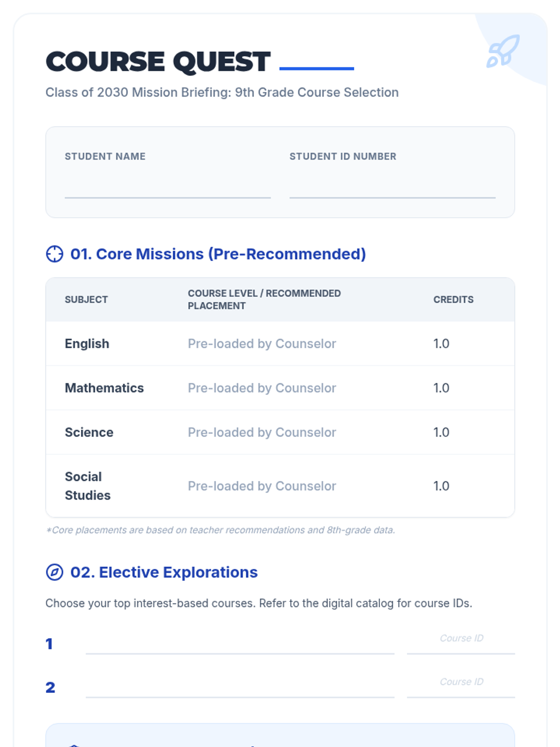Click the COURSE QUEST title
The image size is (560, 747).
[158, 62]
